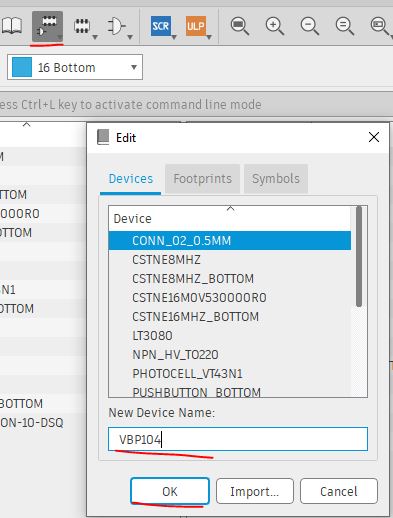
Task: Zoom to fit with first magnifier icon
Action: [240, 26]
